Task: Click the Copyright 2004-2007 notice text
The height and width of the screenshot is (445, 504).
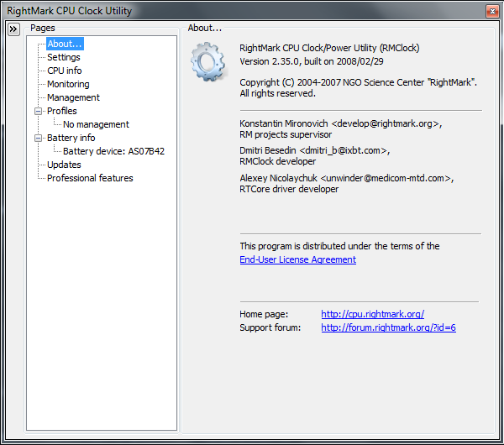Action: tap(358, 82)
